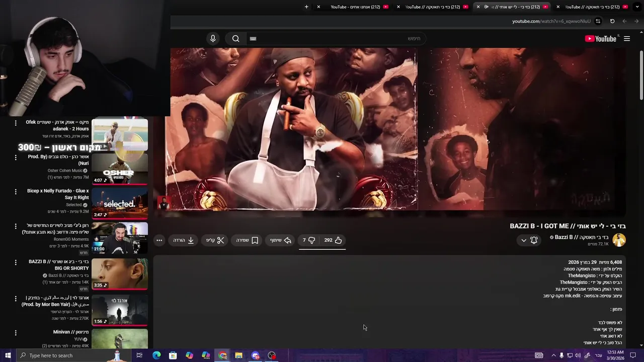Open the volume control in system tray

pos(578,355)
